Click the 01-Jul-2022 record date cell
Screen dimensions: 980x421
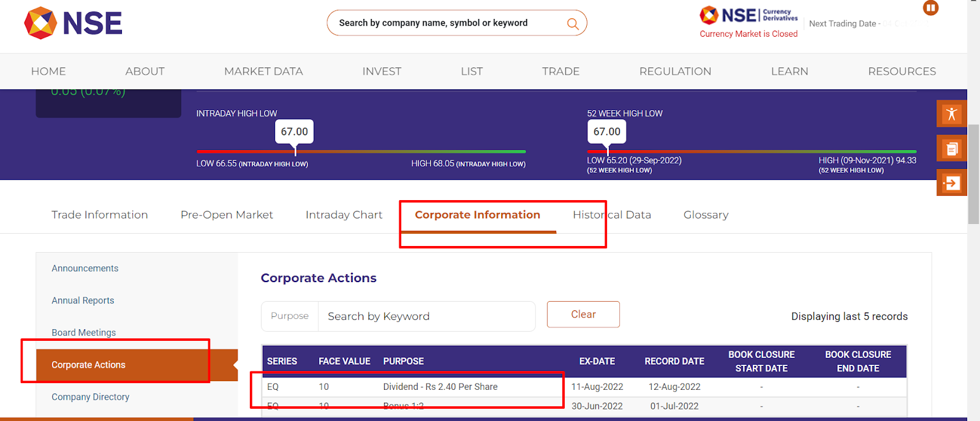pyautogui.click(x=674, y=406)
